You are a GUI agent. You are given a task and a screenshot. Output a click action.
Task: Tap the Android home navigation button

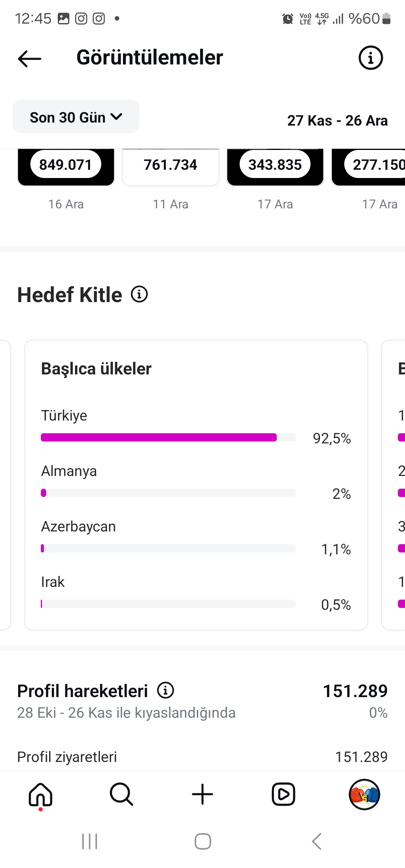click(x=202, y=841)
